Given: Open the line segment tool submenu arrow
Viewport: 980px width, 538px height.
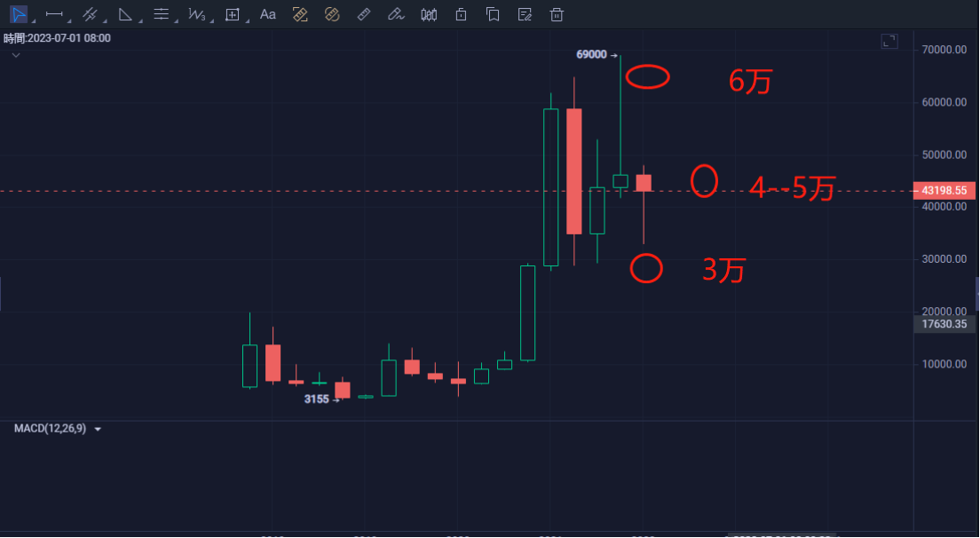Looking at the screenshot, I should tap(68, 20).
